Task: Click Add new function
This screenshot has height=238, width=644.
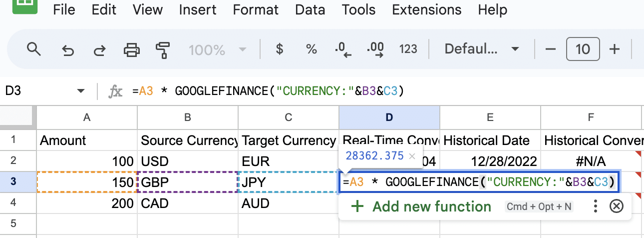Action: point(421,206)
